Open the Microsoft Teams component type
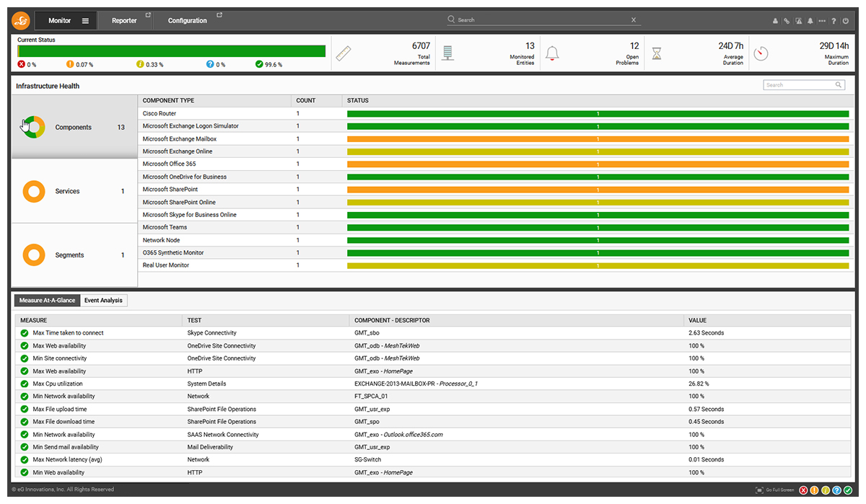The height and width of the screenshot is (504, 866). coord(165,228)
